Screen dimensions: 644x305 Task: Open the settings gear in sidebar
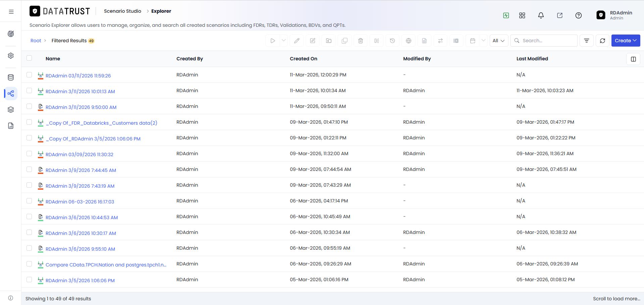click(11, 56)
